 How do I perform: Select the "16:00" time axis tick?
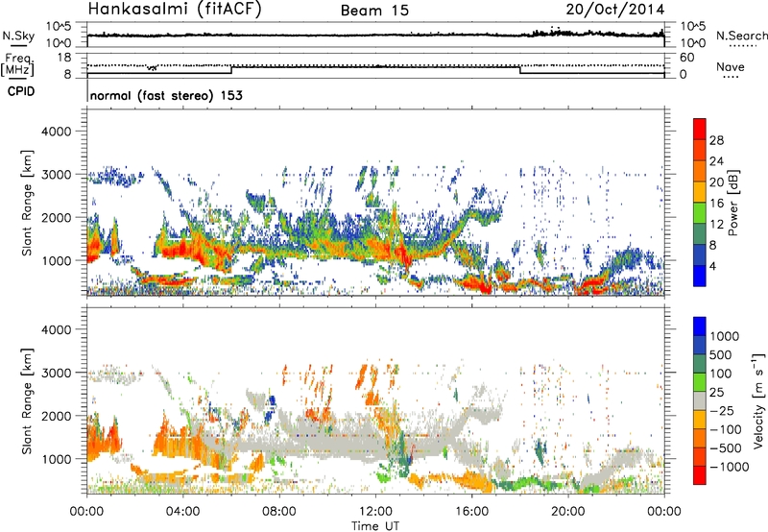click(471, 512)
